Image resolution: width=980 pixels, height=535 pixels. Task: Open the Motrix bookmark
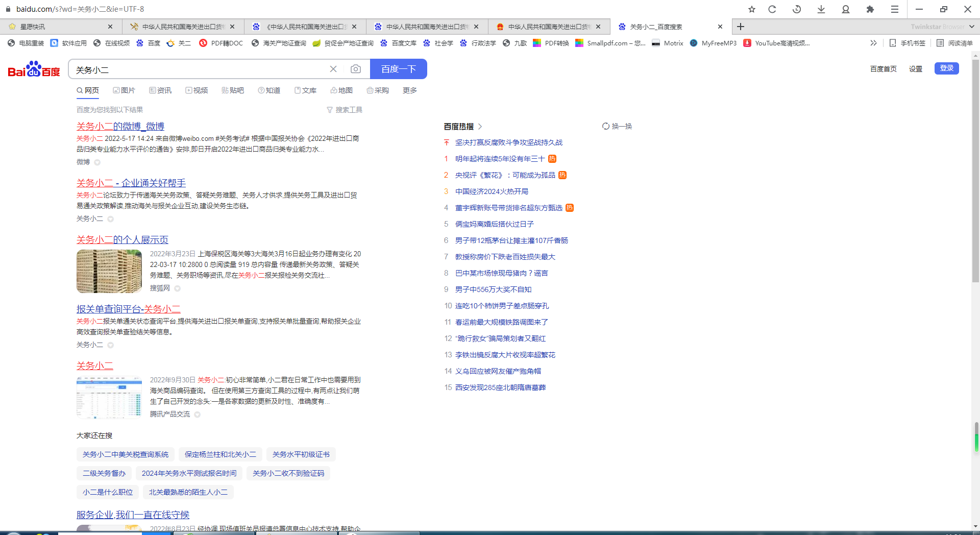coord(668,43)
